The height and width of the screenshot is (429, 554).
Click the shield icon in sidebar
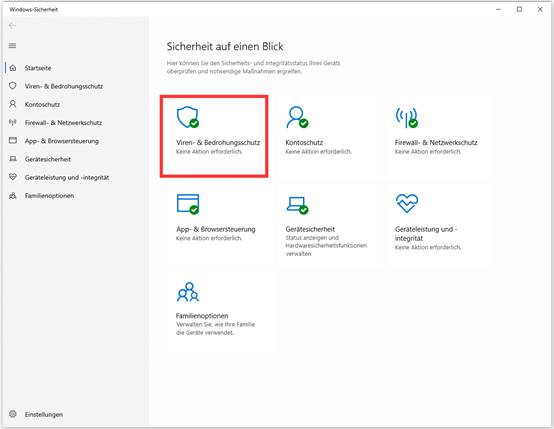tap(13, 86)
